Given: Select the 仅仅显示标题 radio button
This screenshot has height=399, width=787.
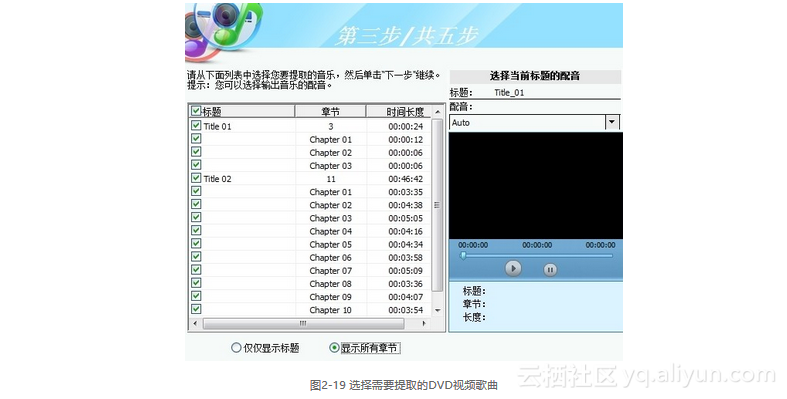Looking at the screenshot, I should [x=236, y=347].
